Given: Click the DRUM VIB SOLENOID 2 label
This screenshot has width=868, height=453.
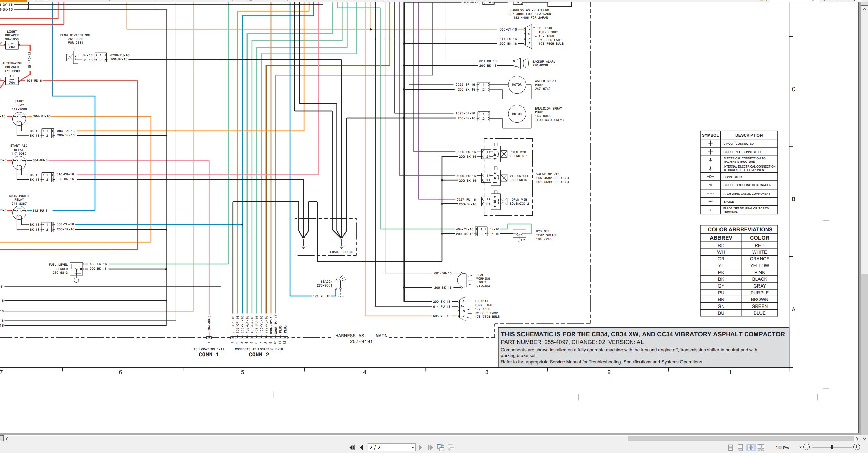Looking at the screenshot, I should 519,202.
